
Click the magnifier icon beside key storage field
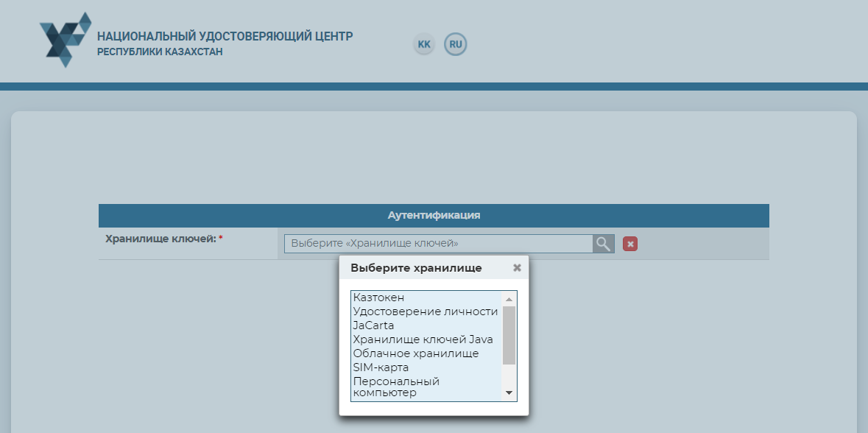point(604,244)
